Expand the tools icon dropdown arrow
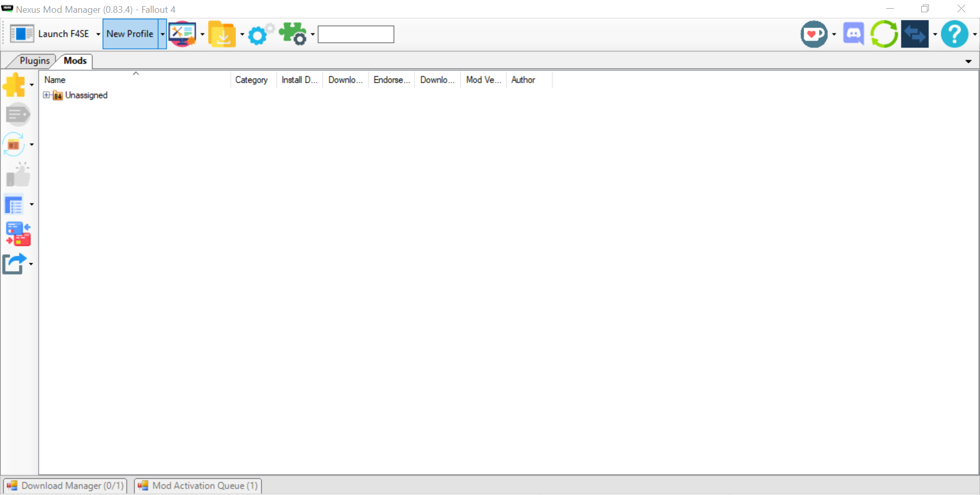 [x=202, y=34]
